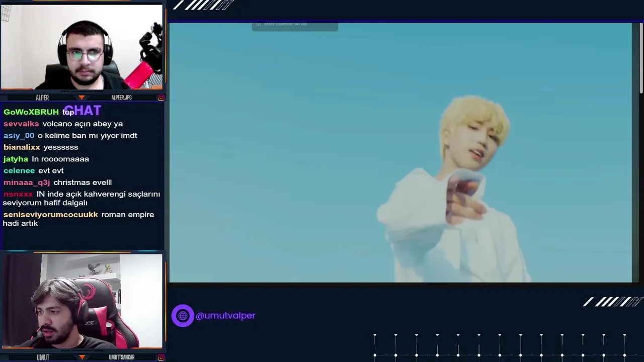The image size is (644, 362).
Task: Click message 'volcano açın abey ya'
Action: tap(83, 124)
